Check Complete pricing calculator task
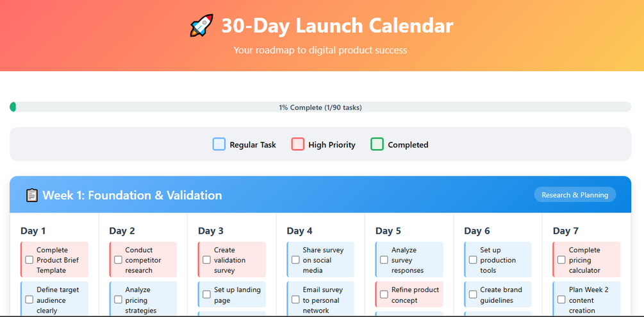The height and width of the screenshot is (317, 644). click(x=561, y=260)
